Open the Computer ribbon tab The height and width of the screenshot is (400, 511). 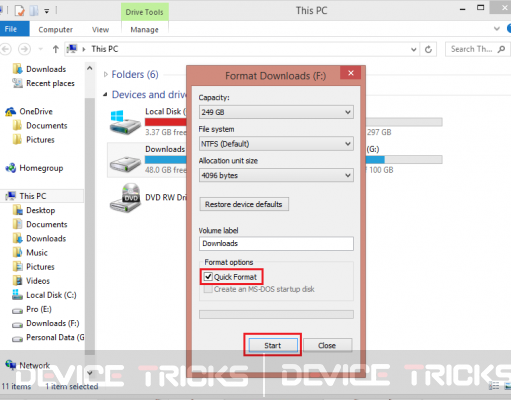point(55,30)
